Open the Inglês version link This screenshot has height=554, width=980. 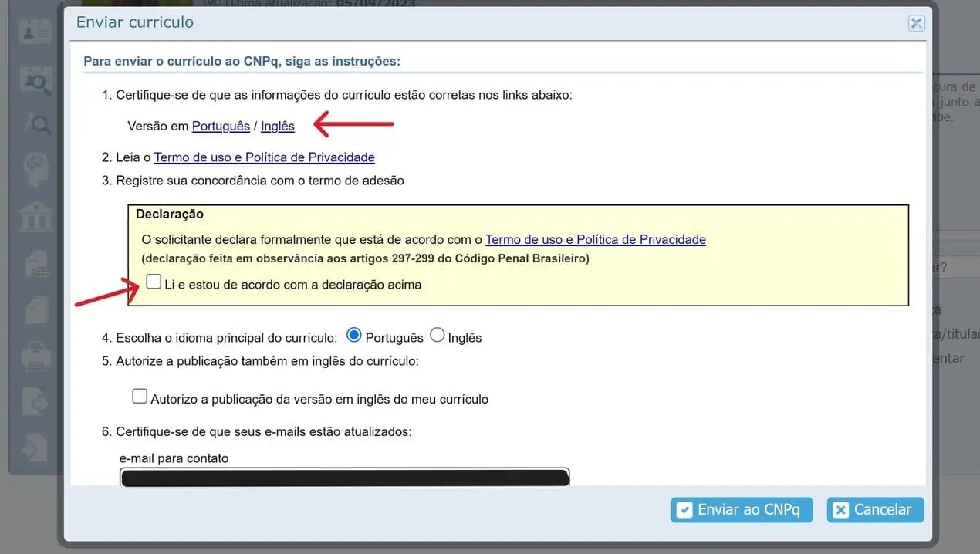278,126
